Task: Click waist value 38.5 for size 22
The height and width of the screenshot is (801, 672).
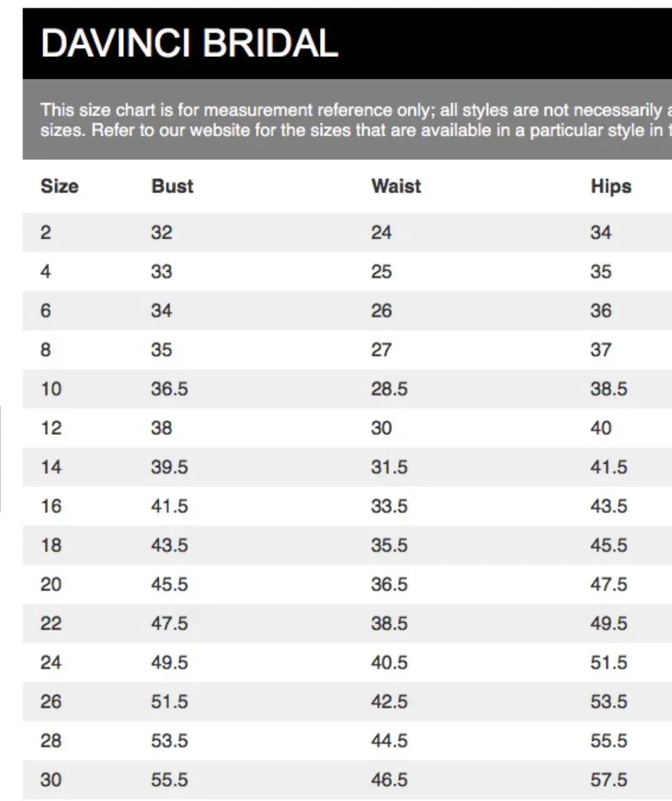Action: (x=389, y=624)
